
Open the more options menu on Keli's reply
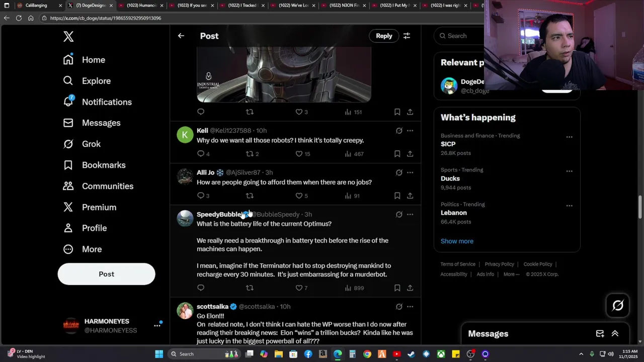click(x=410, y=131)
